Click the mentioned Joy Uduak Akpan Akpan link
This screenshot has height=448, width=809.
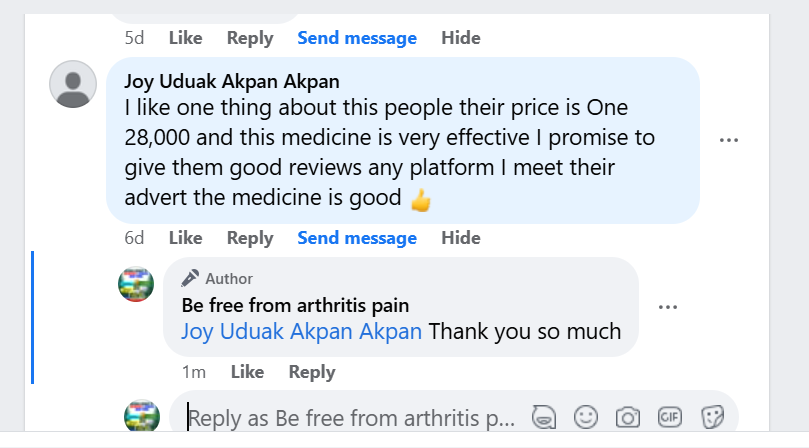pyautogui.click(x=301, y=331)
